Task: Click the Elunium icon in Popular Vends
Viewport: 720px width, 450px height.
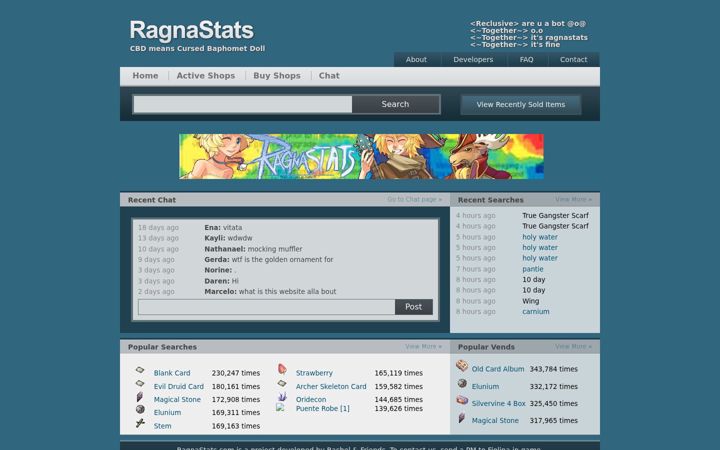Action: (x=462, y=383)
